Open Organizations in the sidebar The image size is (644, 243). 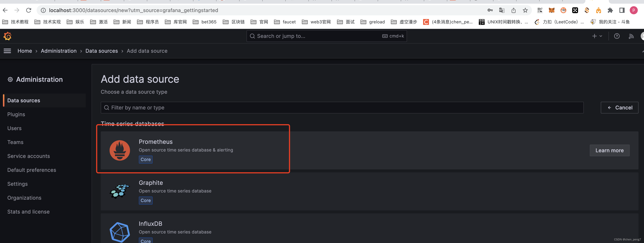[x=24, y=198]
